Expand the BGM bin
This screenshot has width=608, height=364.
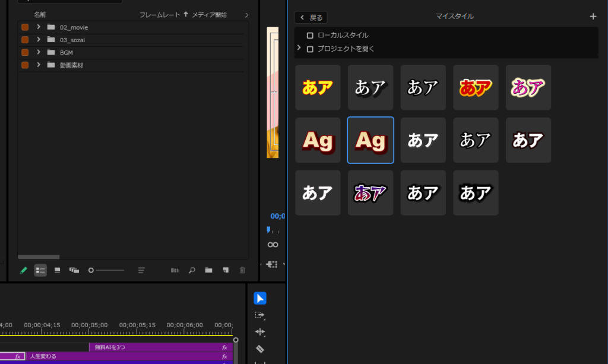click(39, 52)
